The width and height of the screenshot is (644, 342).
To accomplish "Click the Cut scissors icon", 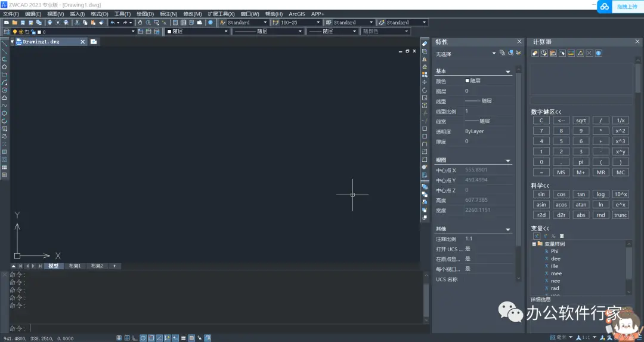I will tap(77, 23).
